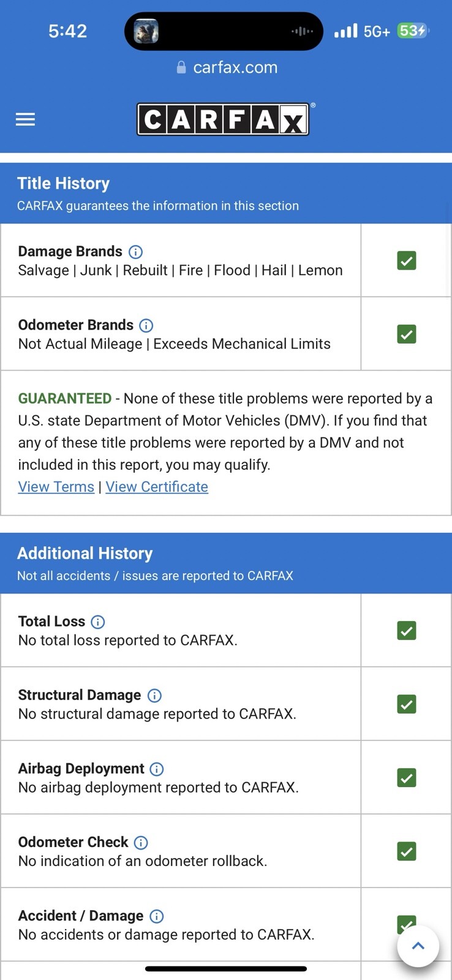Click the Total Loss green checkmark

click(x=407, y=631)
